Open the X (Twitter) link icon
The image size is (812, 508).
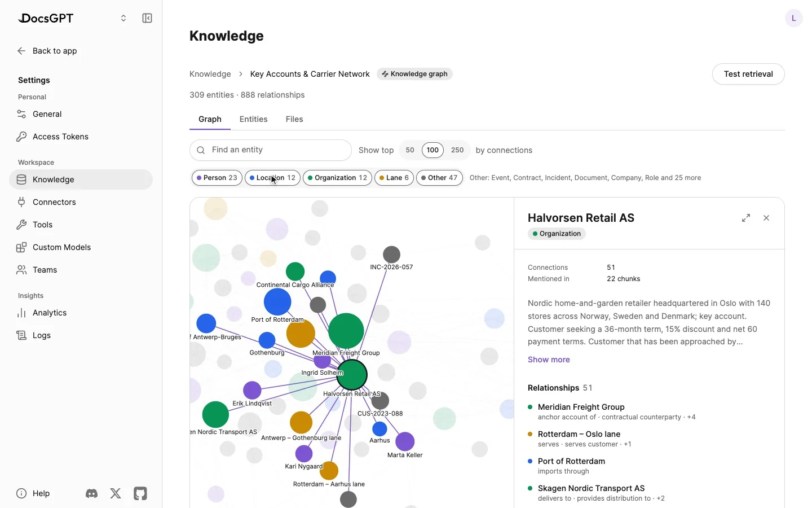[116, 493]
